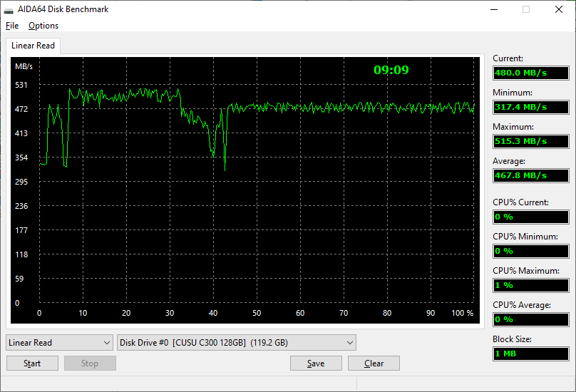Click the AIDA64 Disk Benchmark title text

tap(63, 9)
